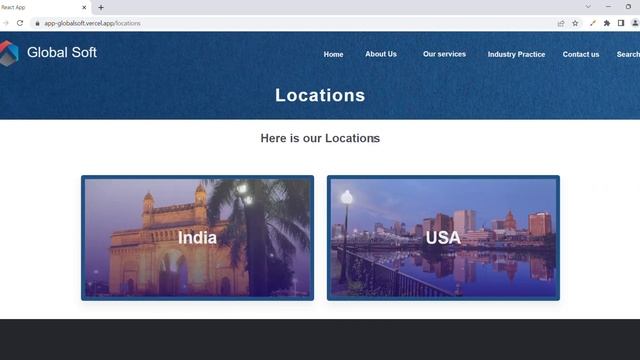Restore the browser window size
The width and height of the screenshot is (640, 360).
pos(628,7)
